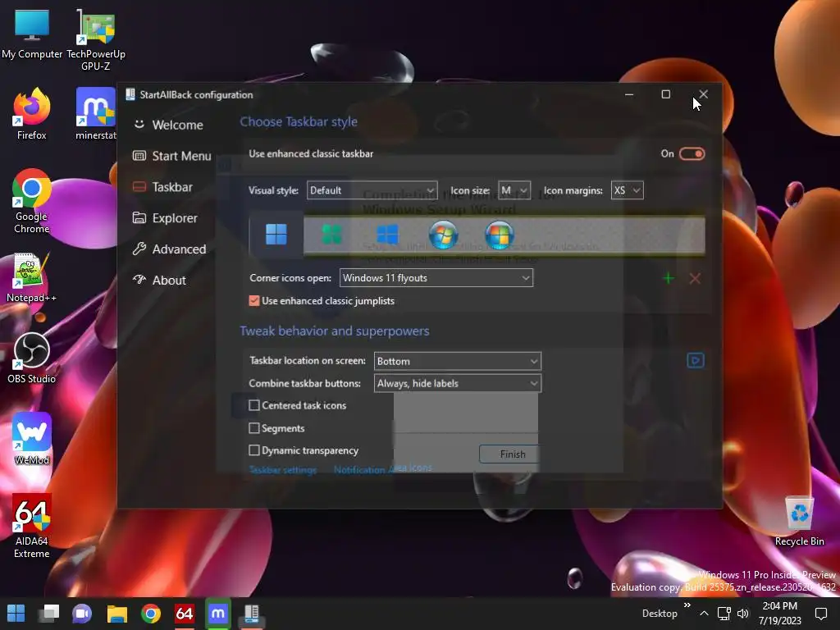Open the Advanced section
Viewport: 840px width, 630px height.
(x=169, y=249)
